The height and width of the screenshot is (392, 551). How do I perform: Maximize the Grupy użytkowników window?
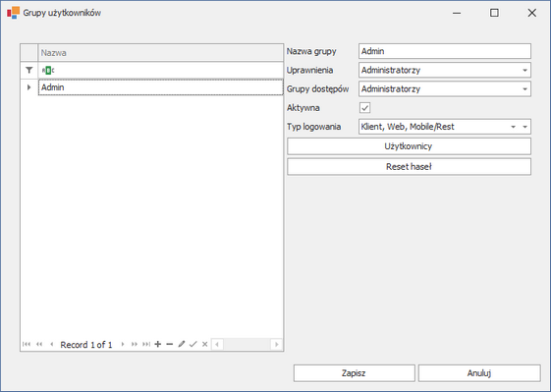coord(494,13)
